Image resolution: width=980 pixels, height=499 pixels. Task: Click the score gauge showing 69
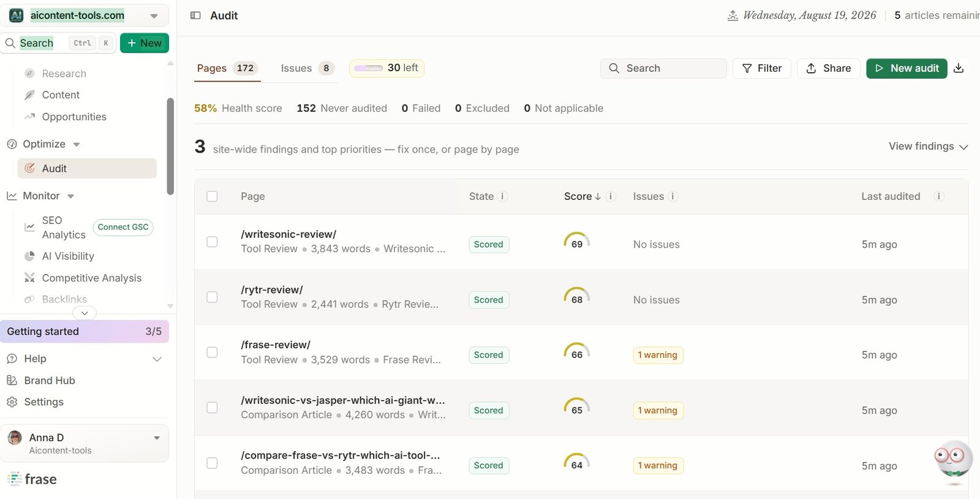(577, 240)
